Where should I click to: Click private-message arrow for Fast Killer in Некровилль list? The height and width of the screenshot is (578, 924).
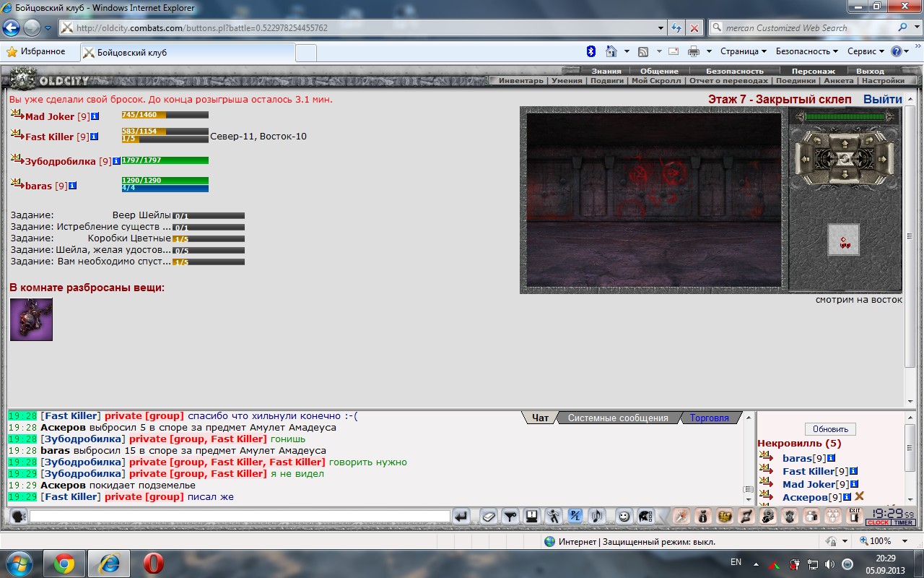[x=766, y=470]
